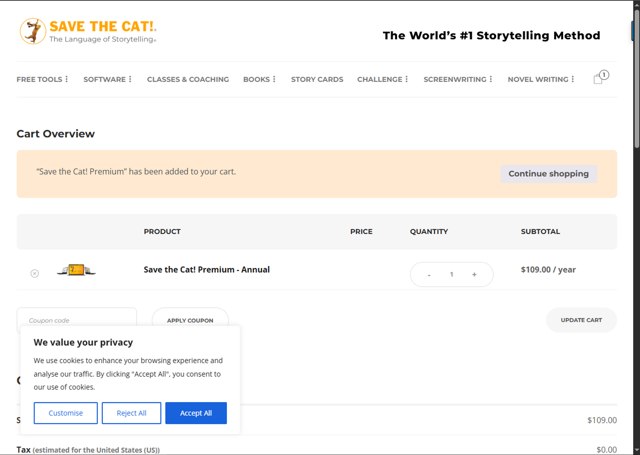640x455 pixels.
Task: Click the Save the Cat! logo
Action: coord(88,31)
